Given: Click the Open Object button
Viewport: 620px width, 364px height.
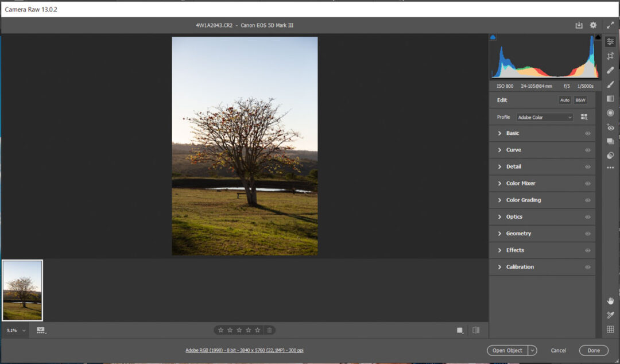Looking at the screenshot, I should click(x=507, y=350).
